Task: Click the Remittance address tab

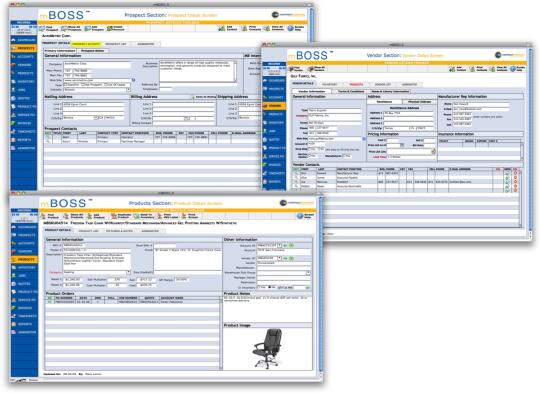Action: coord(384,102)
